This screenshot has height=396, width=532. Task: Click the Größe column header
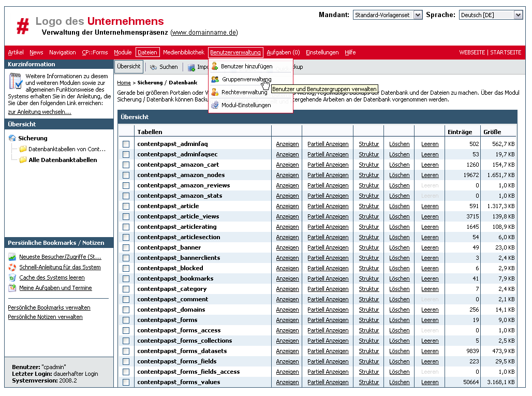492,132
